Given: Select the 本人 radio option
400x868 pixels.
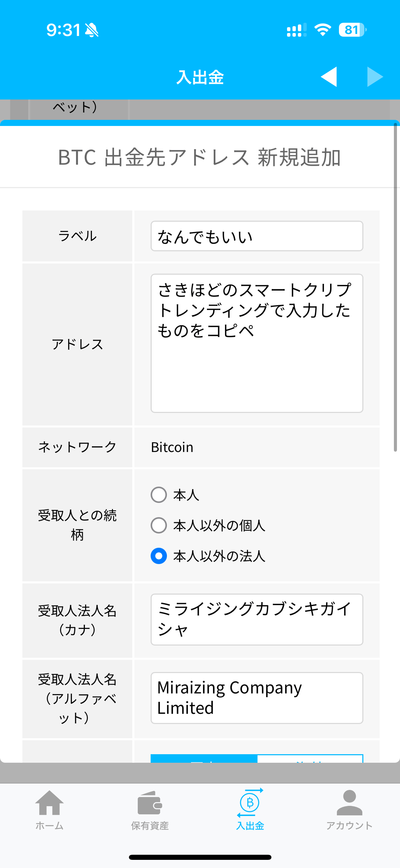Looking at the screenshot, I should click(x=159, y=495).
